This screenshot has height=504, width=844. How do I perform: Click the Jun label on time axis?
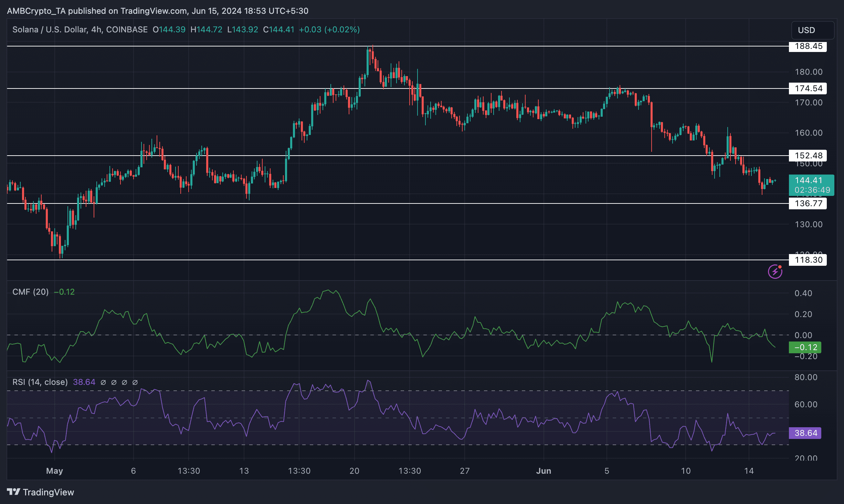[x=544, y=471]
